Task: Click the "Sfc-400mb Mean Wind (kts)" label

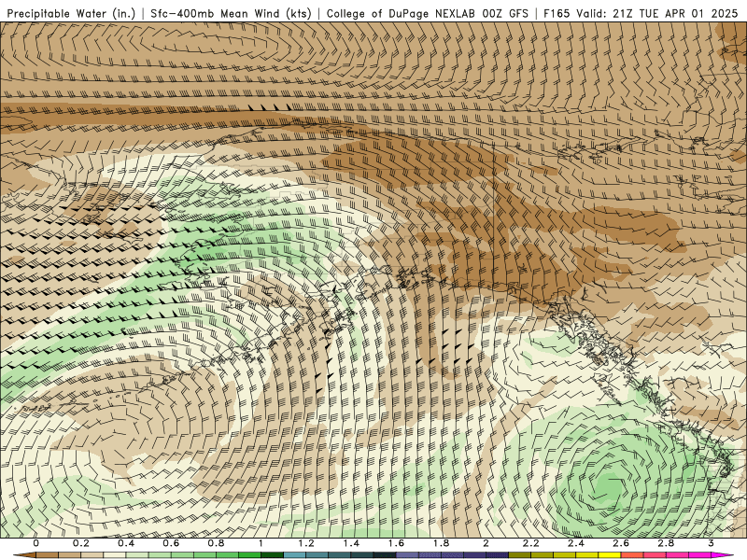Action: [231, 13]
